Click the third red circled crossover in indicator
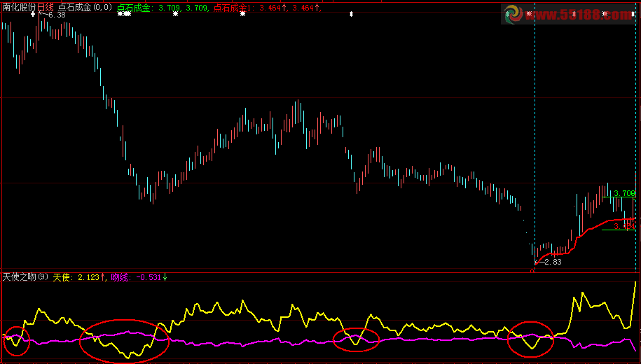Image resolution: width=641 pixels, height=364 pixels. [356, 339]
